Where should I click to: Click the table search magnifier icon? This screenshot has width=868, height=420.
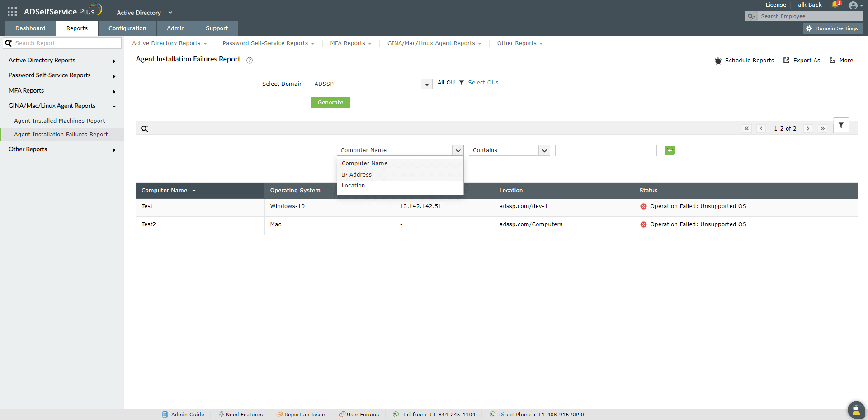(145, 129)
